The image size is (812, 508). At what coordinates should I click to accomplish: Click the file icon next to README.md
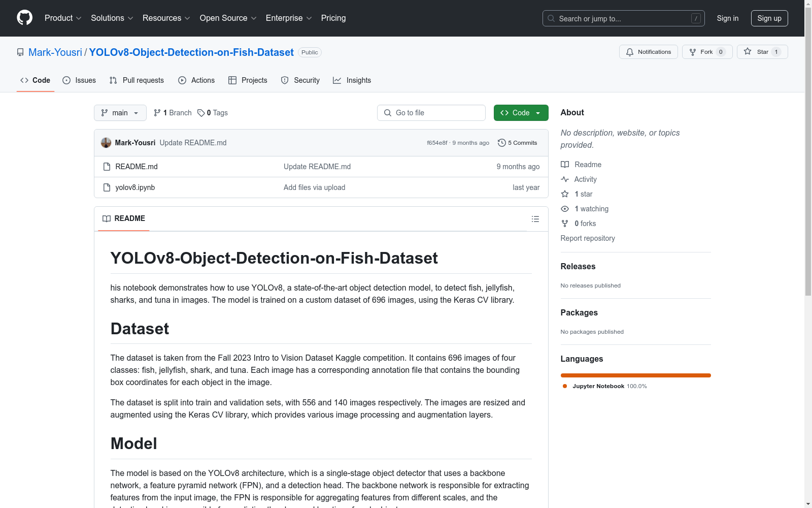click(x=107, y=167)
